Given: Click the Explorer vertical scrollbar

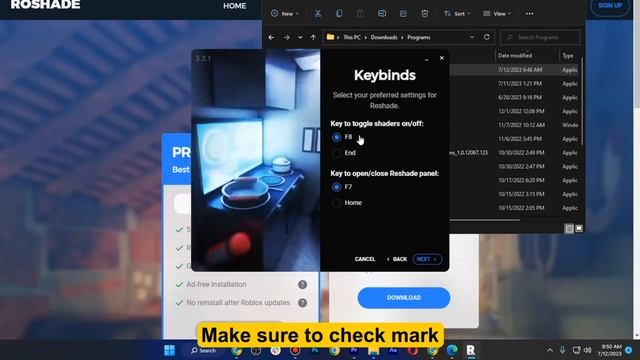Looking at the screenshot, I should pos(582,101).
